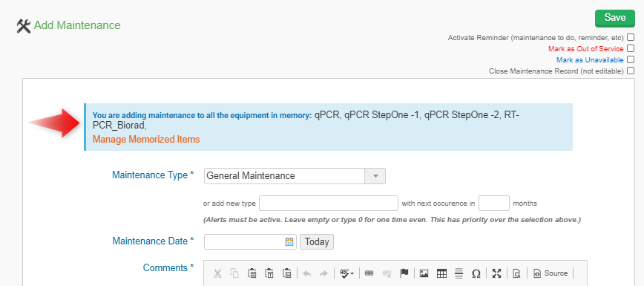Image resolution: width=644 pixels, height=286 pixels.
Task: Check Close Maintenance Record box
Action: pyautogui.click(x=631, y=71)
